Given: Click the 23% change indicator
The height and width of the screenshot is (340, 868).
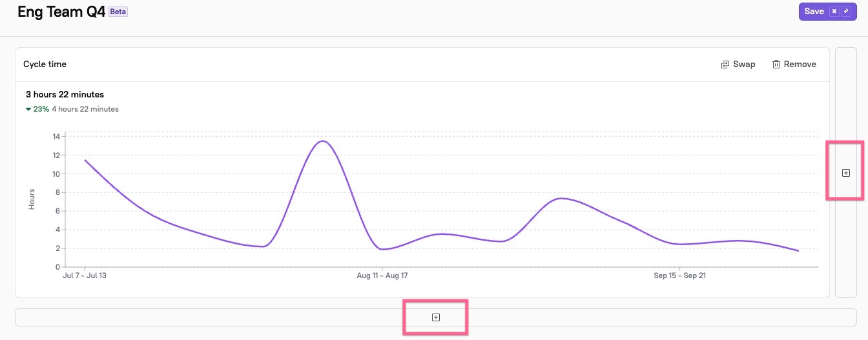Looking at the screenshot, I should point(41,110).
